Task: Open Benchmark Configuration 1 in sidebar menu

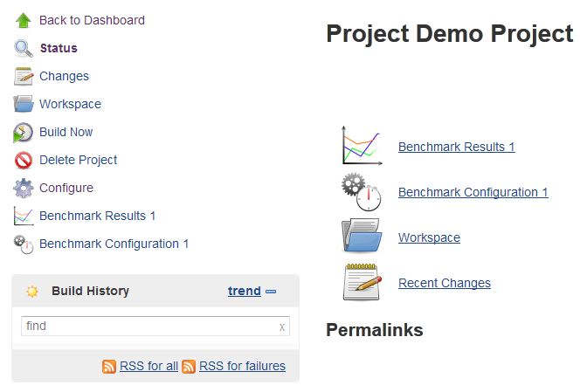Action: point(114,244)
